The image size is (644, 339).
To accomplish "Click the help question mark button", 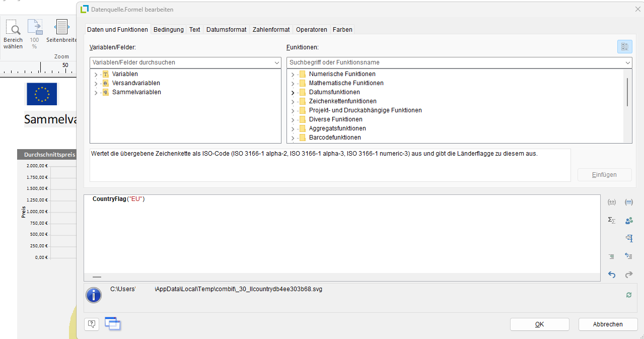I will [92, 324].
